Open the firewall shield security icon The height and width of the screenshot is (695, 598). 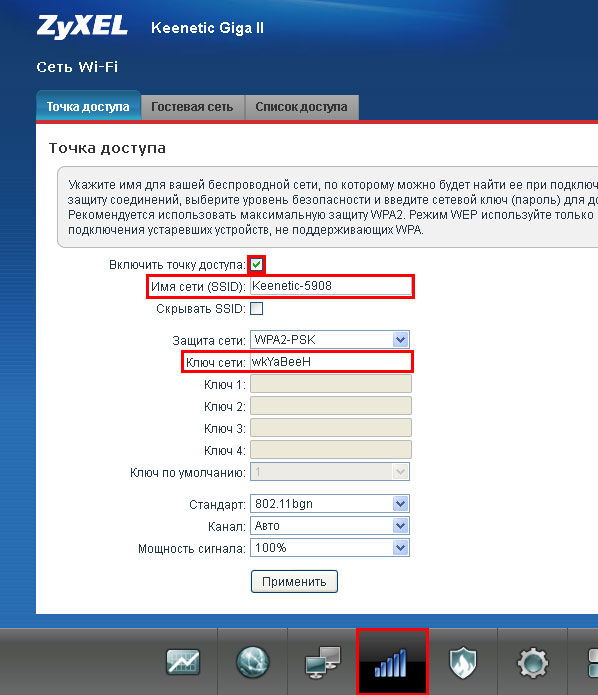[x=462, y=662]
